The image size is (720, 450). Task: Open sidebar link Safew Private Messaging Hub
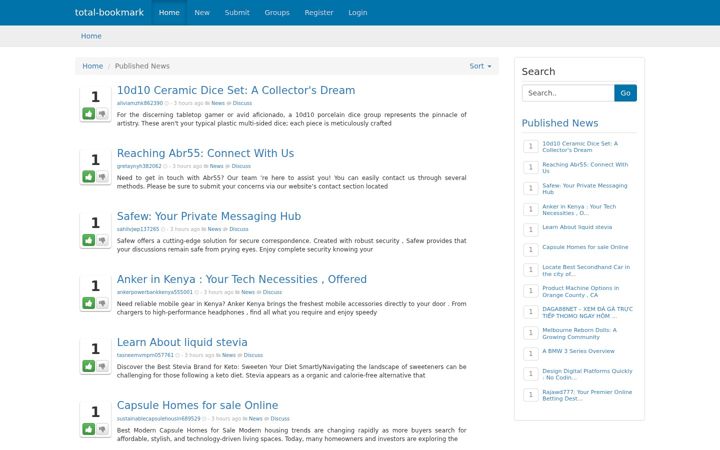585,189
